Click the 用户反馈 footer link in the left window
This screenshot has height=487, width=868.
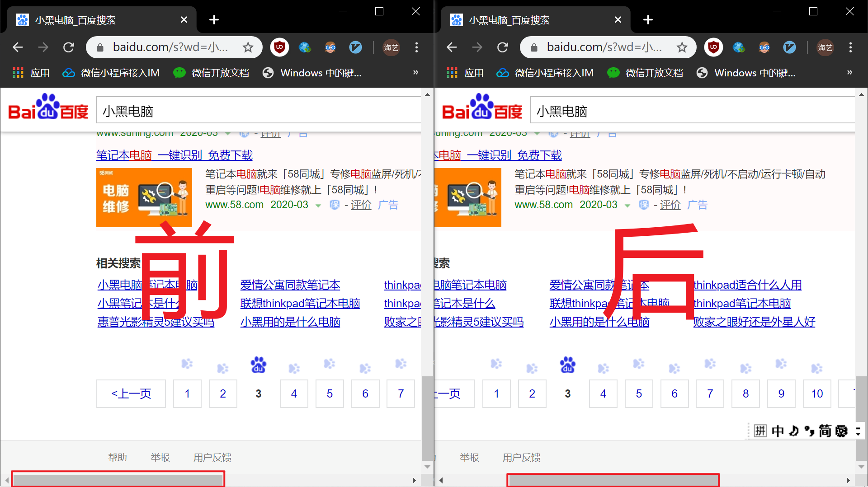(x=212, y=457)
